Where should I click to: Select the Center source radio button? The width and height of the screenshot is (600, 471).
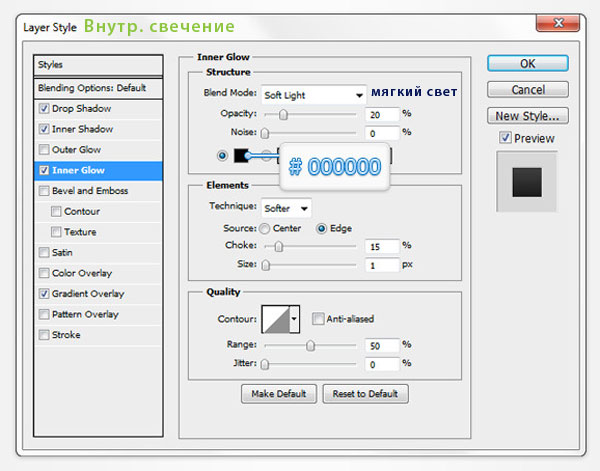pos(265,228)
